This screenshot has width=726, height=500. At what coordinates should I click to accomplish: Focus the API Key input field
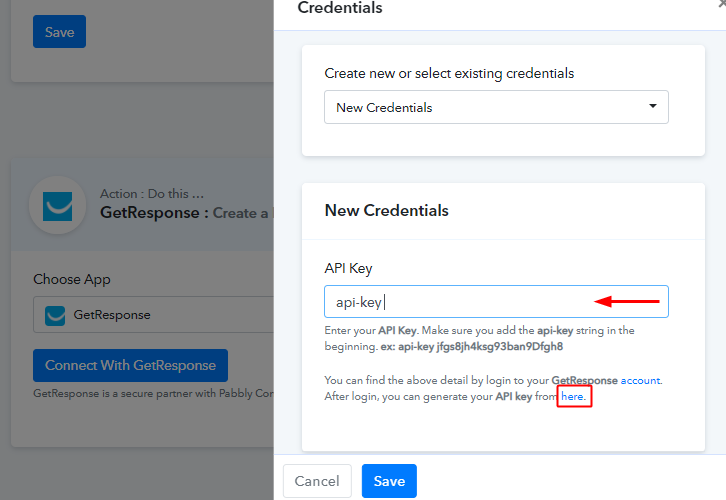[x=496, y=301]
